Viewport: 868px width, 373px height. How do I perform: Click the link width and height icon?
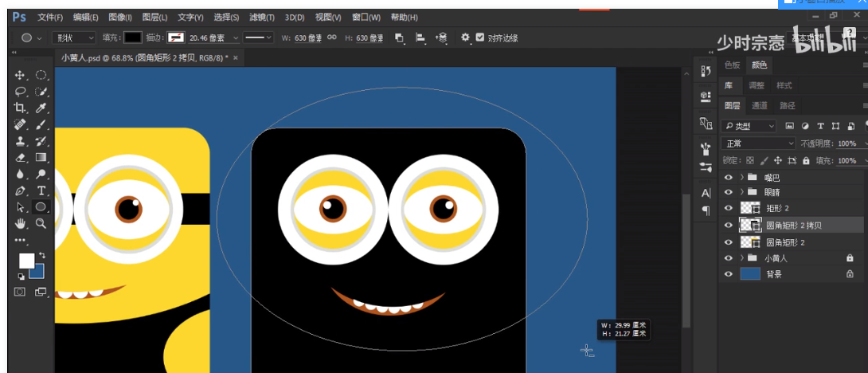pos(332,37)
